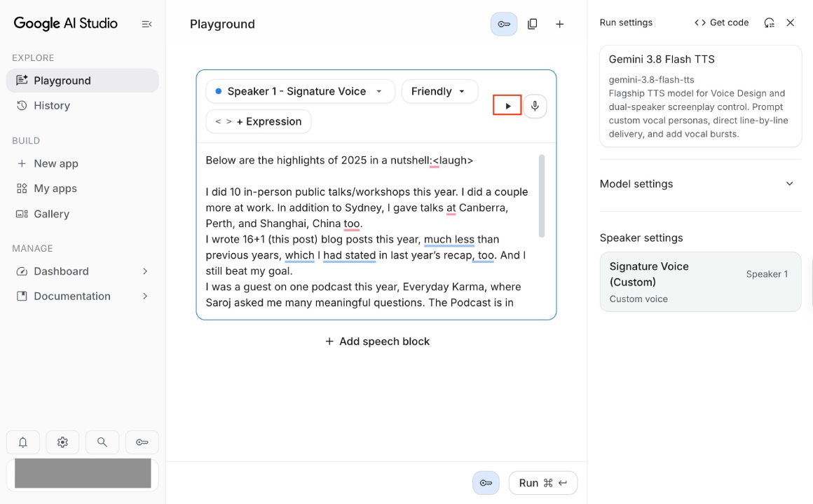Click the reset settings icon near Get code
813x504 pixels.
[x=770, y=23]
